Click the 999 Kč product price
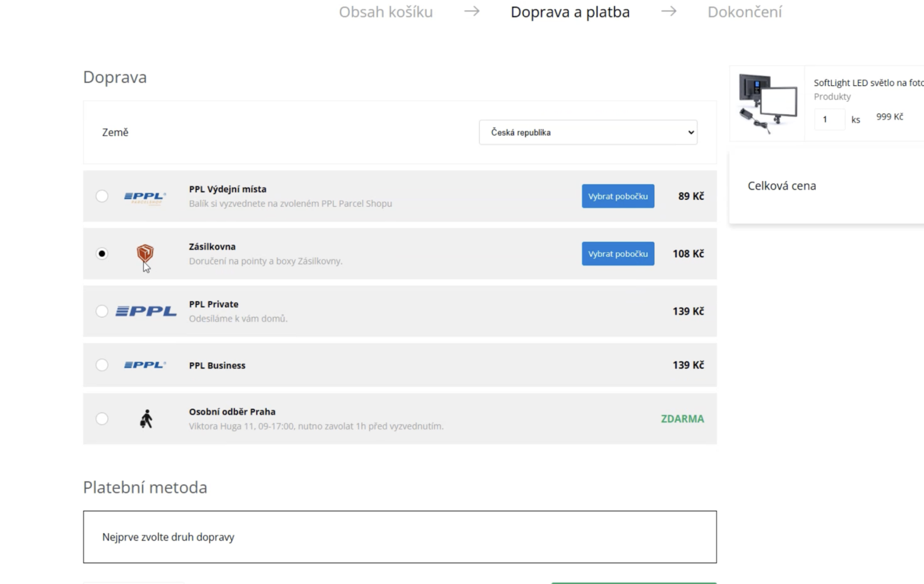Image resolution: width=924 pixels, height=584 pixels. coord(889,117)
